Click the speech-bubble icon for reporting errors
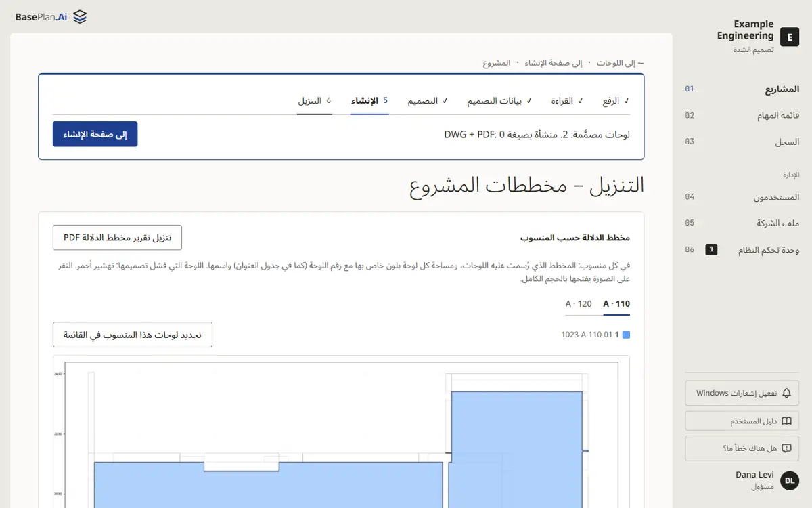This screenshot has height=508, width=812. click(786, 448)
